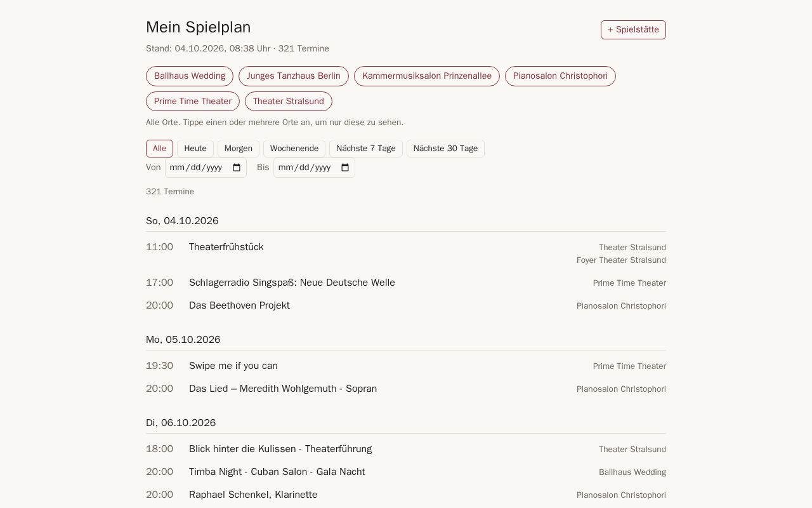Open the calendar picker in Von field

[237, 168]
